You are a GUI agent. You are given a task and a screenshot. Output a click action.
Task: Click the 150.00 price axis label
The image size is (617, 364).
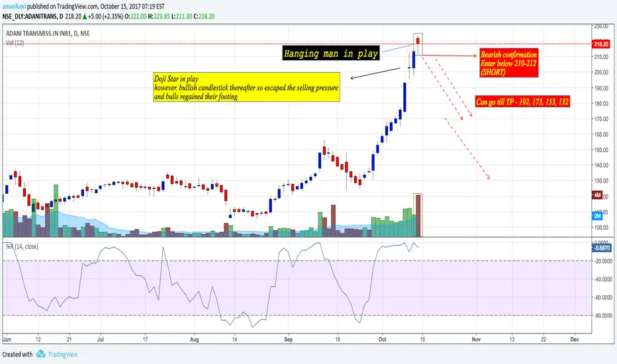coord(601,150)
